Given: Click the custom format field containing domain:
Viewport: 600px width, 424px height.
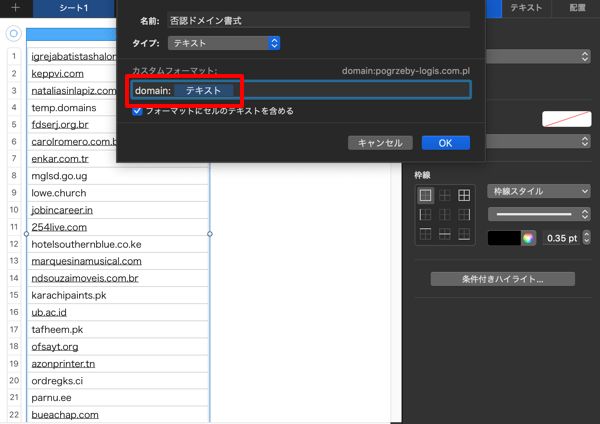Looking at the screenshot, I should tap(300, 90).
